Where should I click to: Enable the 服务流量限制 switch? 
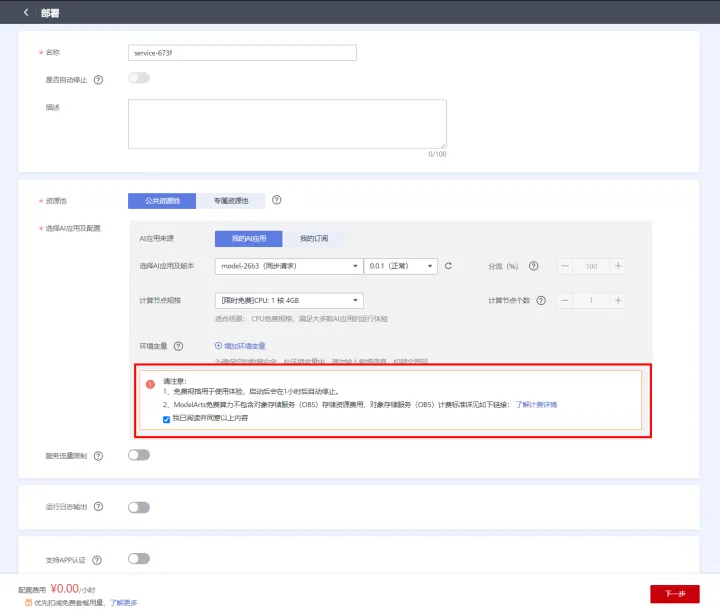(x=139, y=455)
